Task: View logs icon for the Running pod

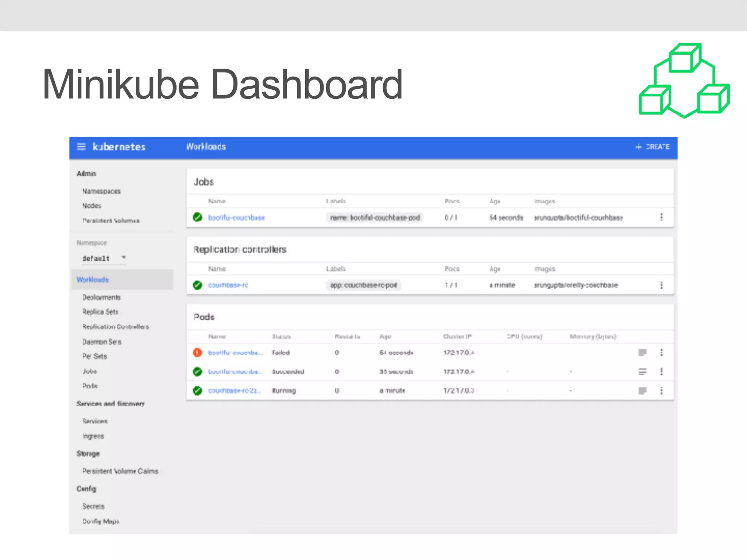Action: 642,391
